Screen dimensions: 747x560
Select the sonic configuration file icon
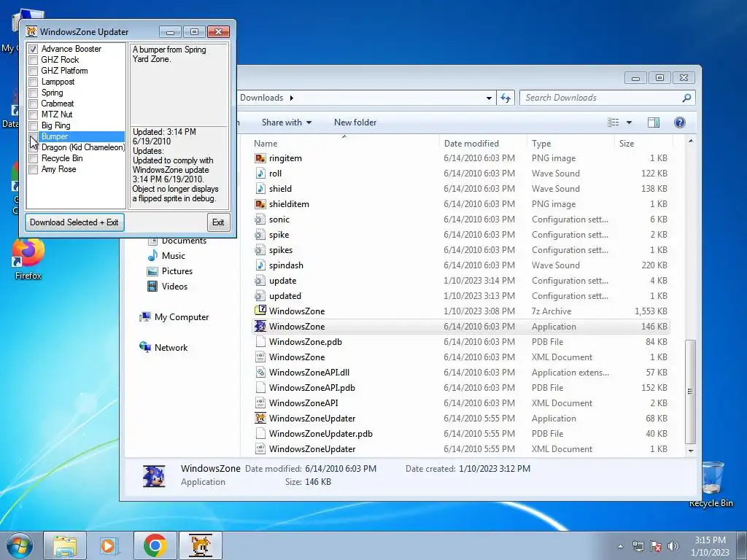click(x=260, y=219)
